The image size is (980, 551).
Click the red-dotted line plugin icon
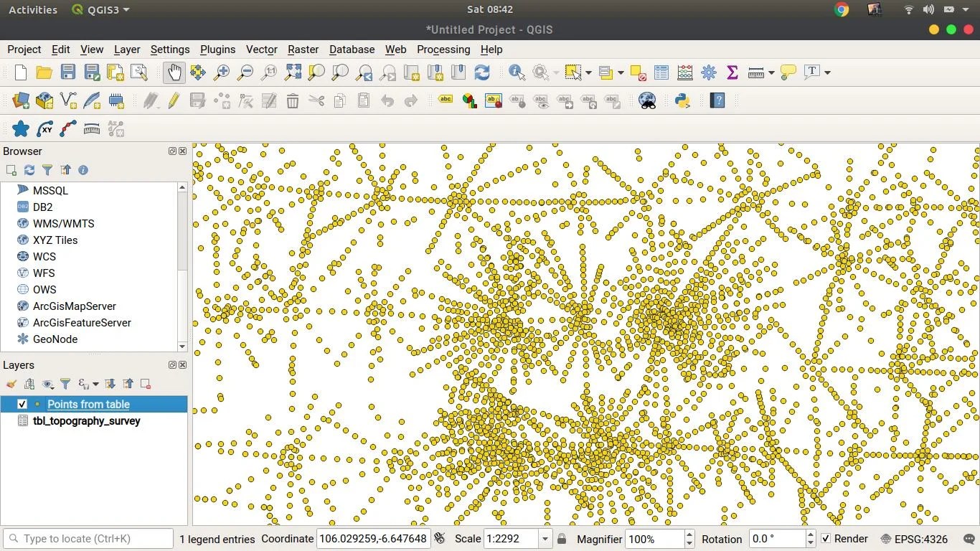coord(68,129)
